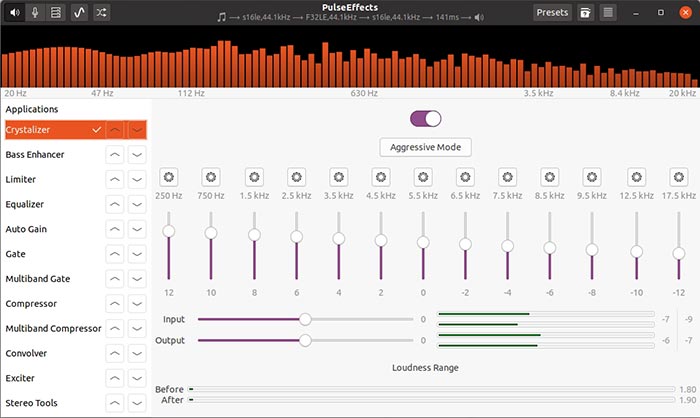Image resolution: width=700 pixels, height=418 pixels.
Task: Disable the Crystalizer enable switch
Action: pos(425,119)
